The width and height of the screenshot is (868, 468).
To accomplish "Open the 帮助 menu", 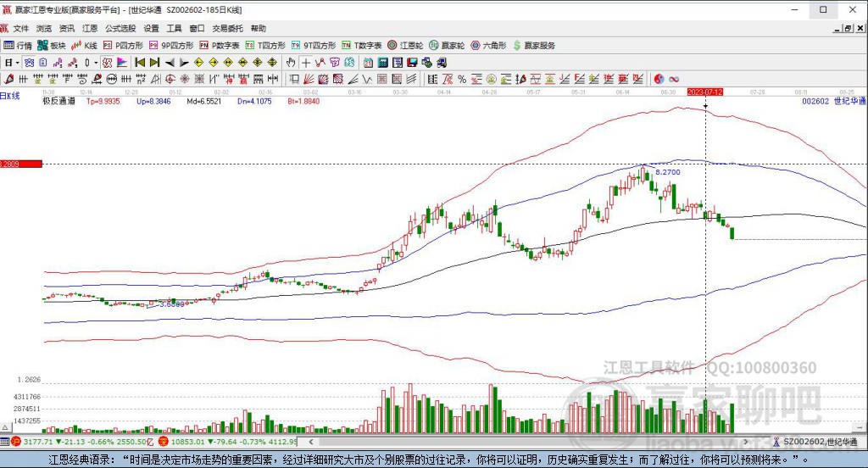I will 258,28.
